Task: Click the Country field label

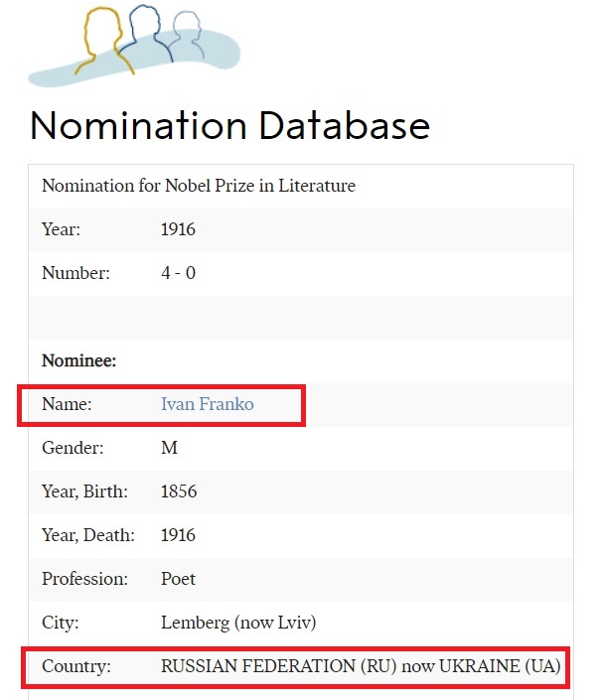Action: pyautogui.click(x=75, y=666)
